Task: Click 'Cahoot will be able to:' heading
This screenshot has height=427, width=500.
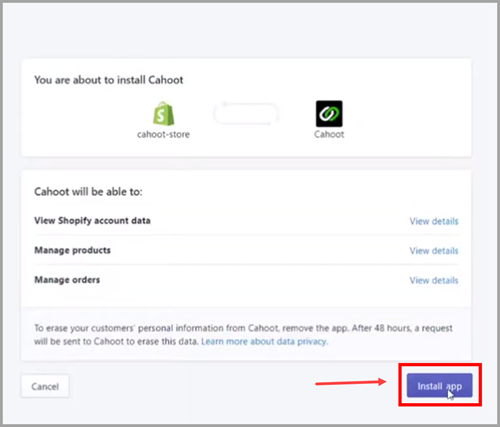Action: pyautogui.click(x=88, y=192)
